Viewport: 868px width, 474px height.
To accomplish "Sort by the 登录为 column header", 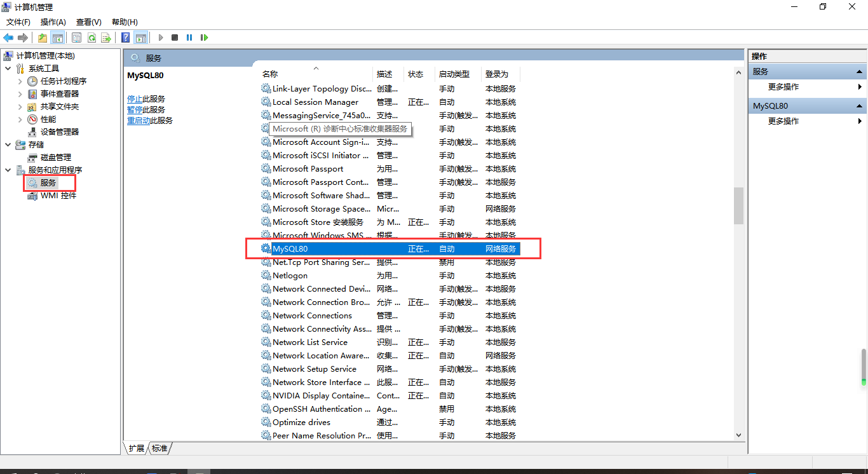I will [x=501, y=74].
